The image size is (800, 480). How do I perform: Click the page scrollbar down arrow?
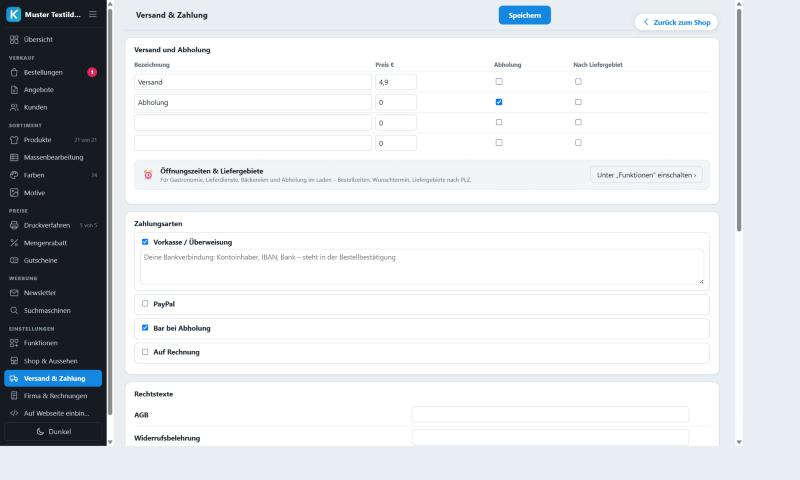(739, 442)
